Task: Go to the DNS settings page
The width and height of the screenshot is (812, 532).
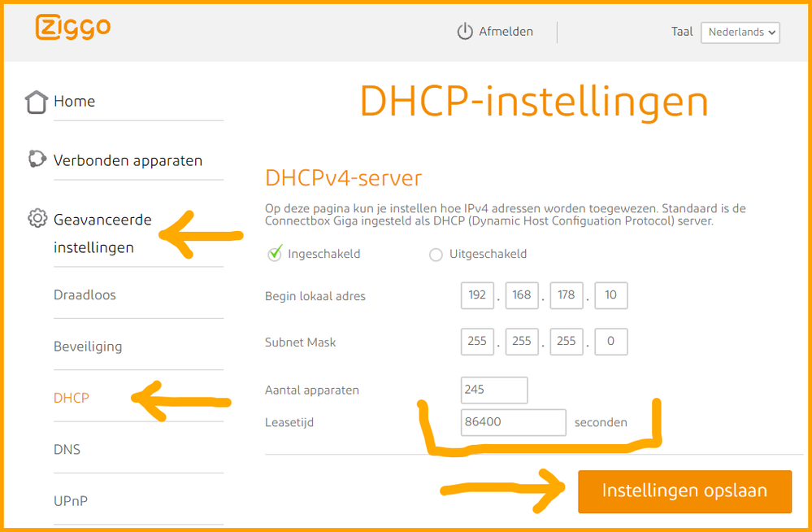Action: (x=67, y=449)
